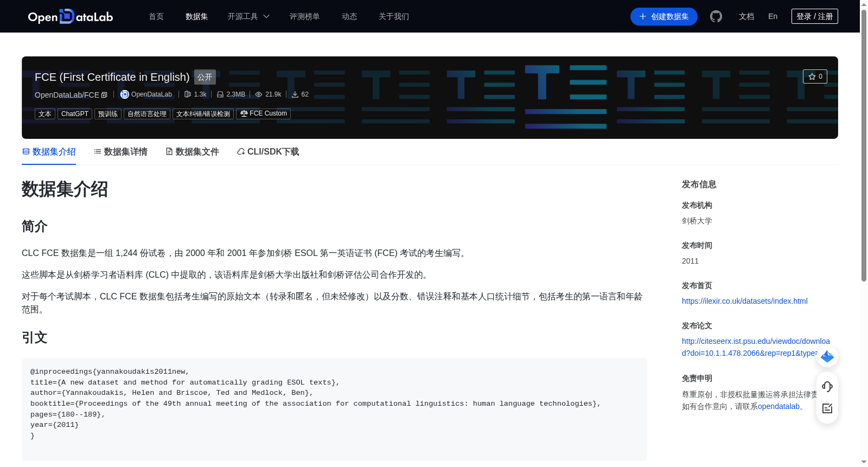Click the OpenDataLab publisher avatar

125,94
